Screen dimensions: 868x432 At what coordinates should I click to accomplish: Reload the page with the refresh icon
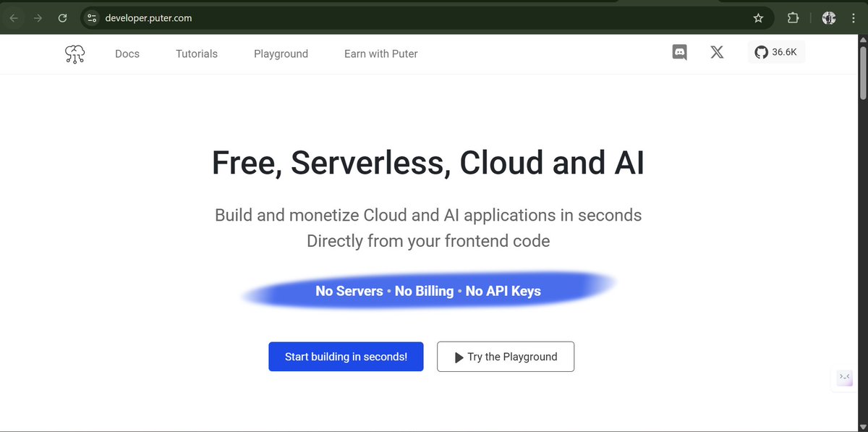point(62,18)
